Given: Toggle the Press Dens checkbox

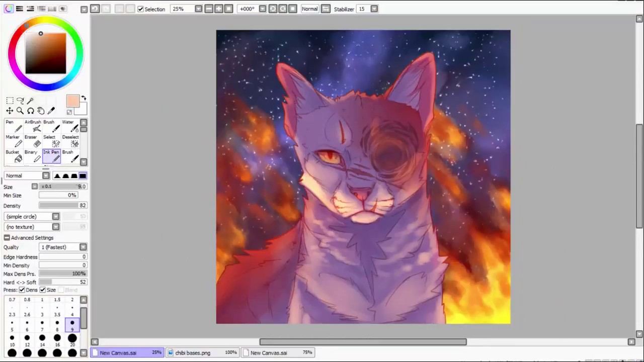Looking at the screenshot, I should 22,290.
